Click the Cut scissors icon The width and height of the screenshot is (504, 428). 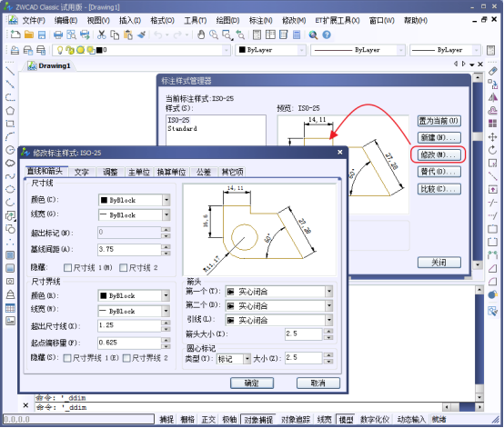(102, 35)
